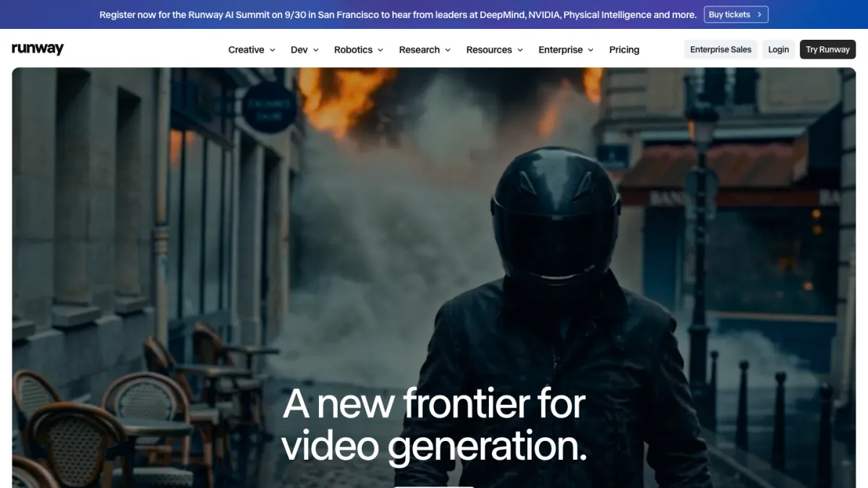This screenshot has width=868, height=488.
Task: Expand the Resources dropdown menu
Action: pos(495,50)
